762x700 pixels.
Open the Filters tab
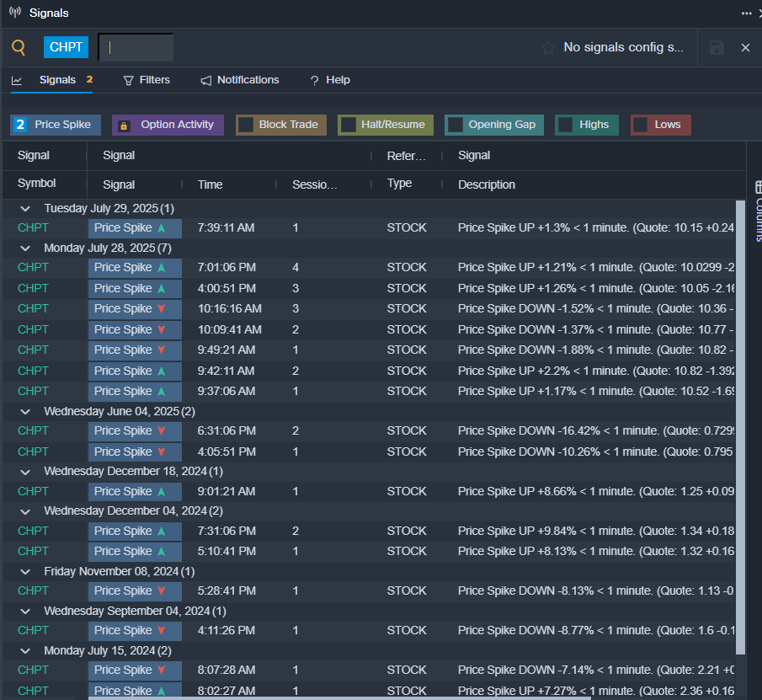tap(147, 80)
